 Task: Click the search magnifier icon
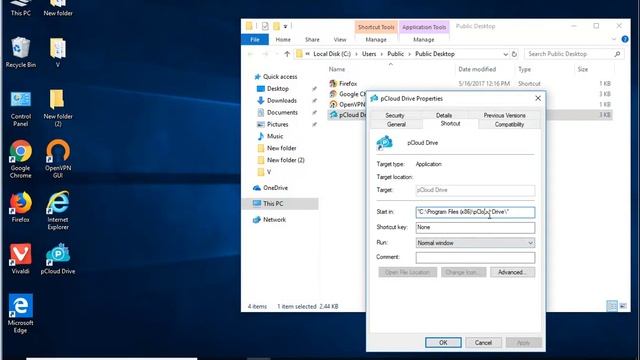(617, 54)
